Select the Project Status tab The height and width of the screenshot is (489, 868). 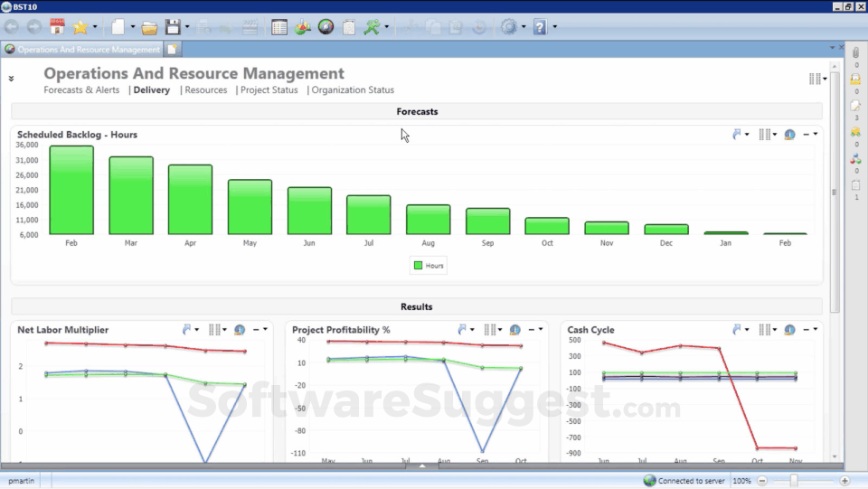269,90
